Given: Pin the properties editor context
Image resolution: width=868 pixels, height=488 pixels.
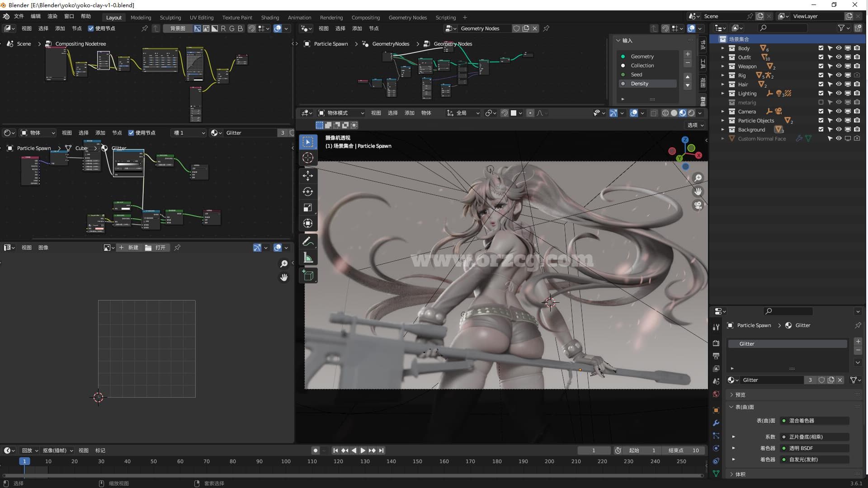Looking at the screenshot, I should 858,325.
